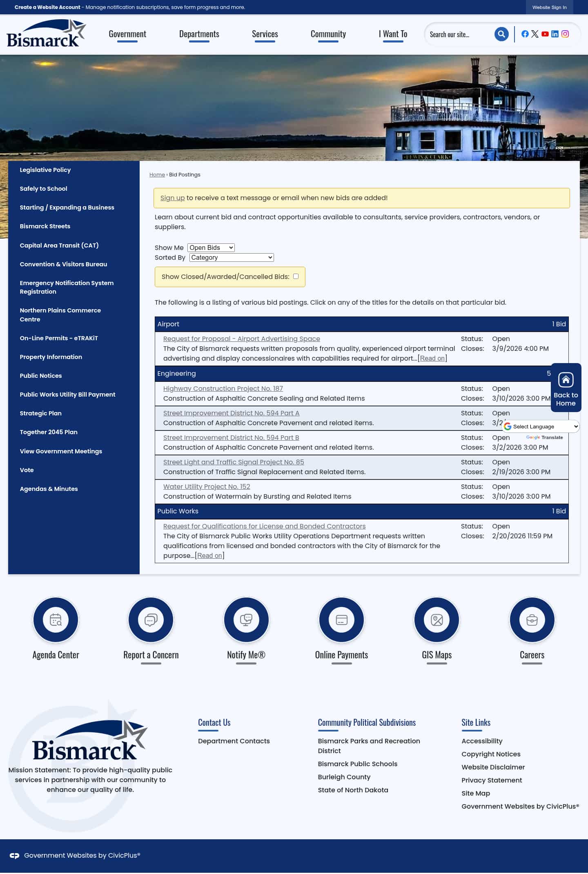Image resolution: width=588 pixels, height=874 pixels.
Task: Click Department Contacts footer link
Action: (234, 741)
